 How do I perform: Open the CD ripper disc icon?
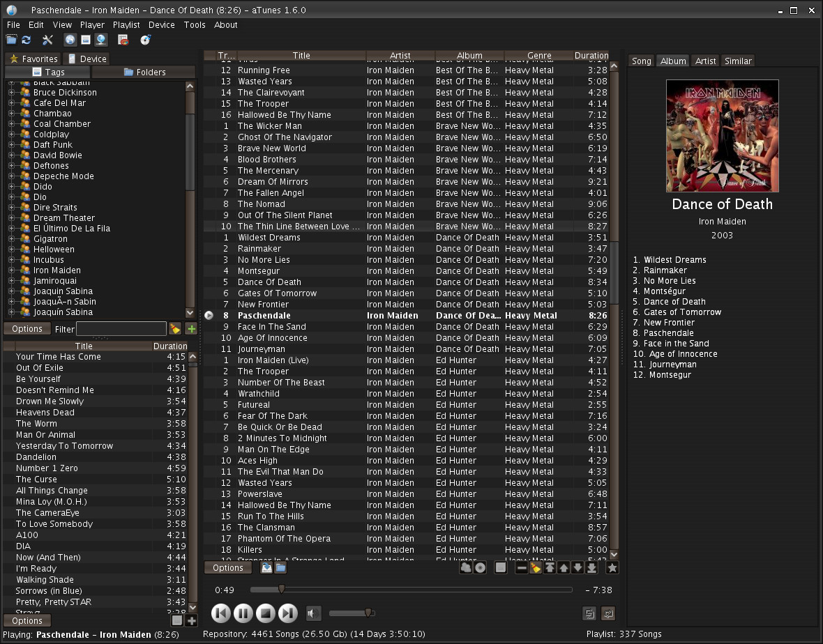point(145,40)
